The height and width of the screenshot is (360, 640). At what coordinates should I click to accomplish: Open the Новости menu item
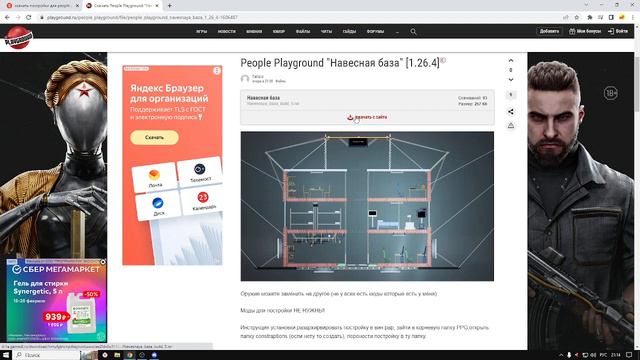click(x=227, y=31)
